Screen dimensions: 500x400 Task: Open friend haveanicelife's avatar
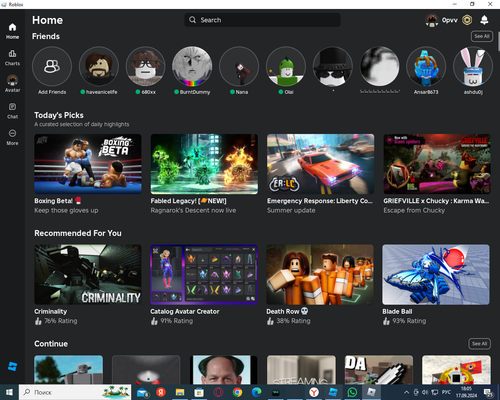tap(99, 66)
